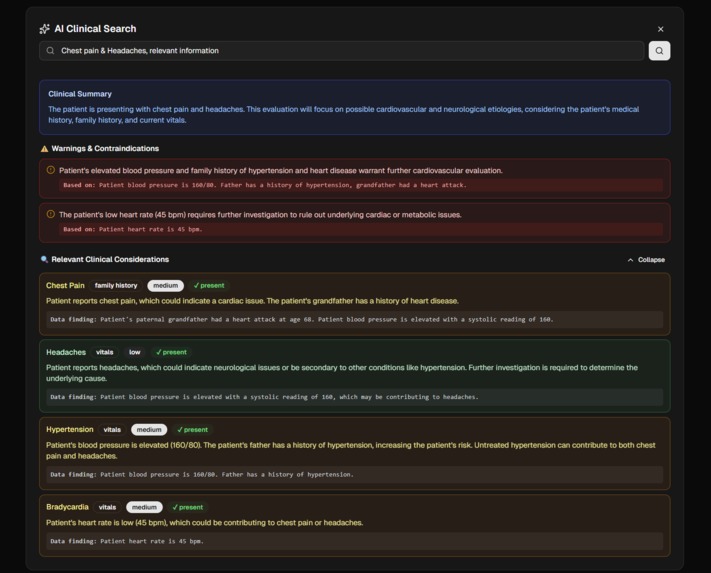Click the Hypertension card title

point(69,429)
